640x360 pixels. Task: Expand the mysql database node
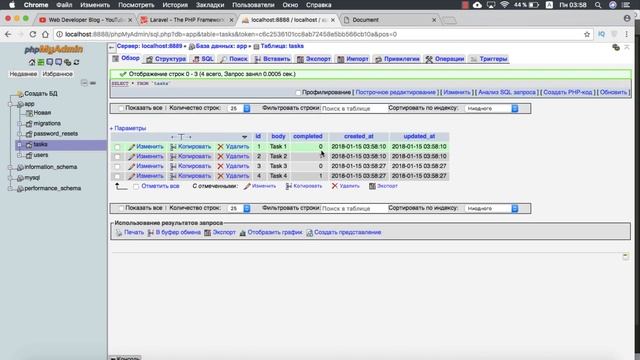(x=11, y=178)
